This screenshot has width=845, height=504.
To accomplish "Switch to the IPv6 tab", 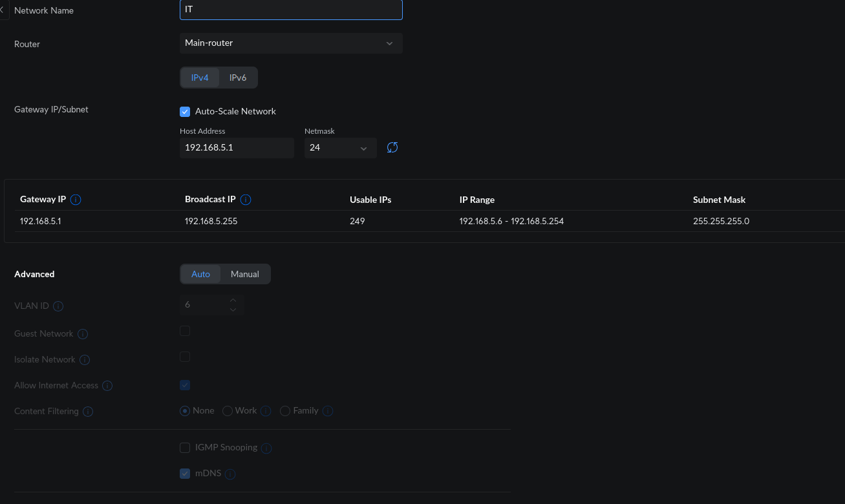I will coord(238,78).
